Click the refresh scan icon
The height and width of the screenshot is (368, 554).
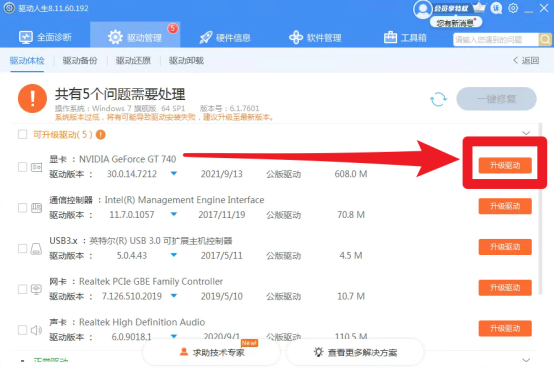[438, 99]
